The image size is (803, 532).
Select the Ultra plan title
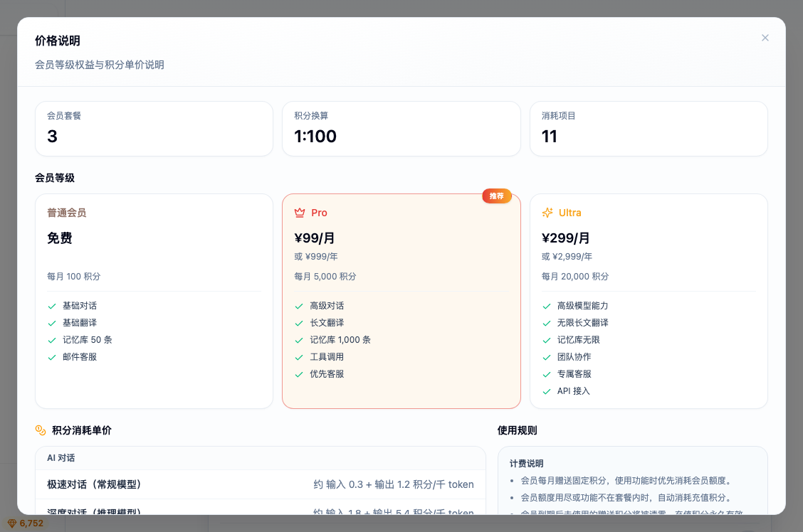pos(570,213)
